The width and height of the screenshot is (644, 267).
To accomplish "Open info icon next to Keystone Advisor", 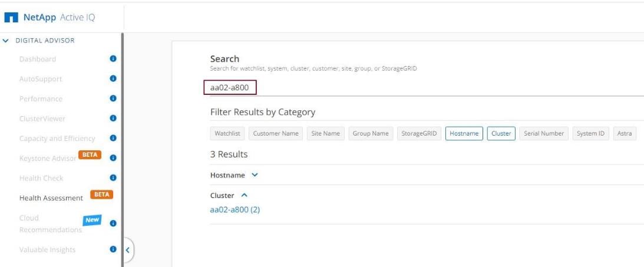I will (x=113, y=158).
